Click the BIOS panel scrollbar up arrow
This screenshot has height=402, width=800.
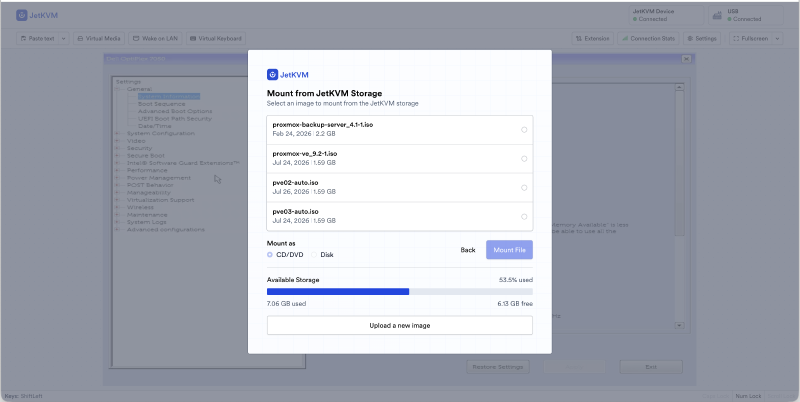pyautogui.click(x=679, y=88)
